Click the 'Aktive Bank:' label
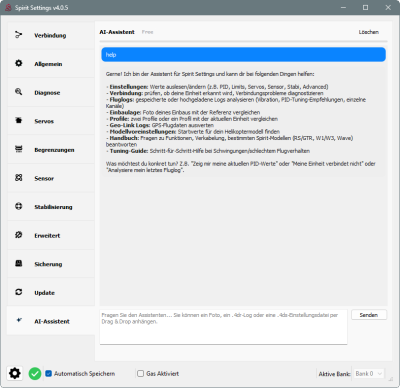Screen dimensions: 400x388 pyautogui.click(x=334, y=374)
